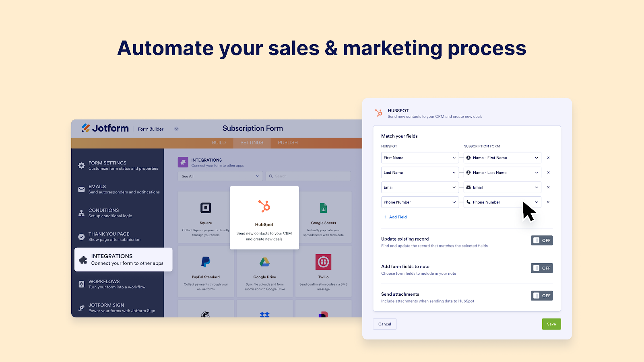Save the HubSpot field mapping
The width and height of the screenshot is (644, 362).
[551, 324]
